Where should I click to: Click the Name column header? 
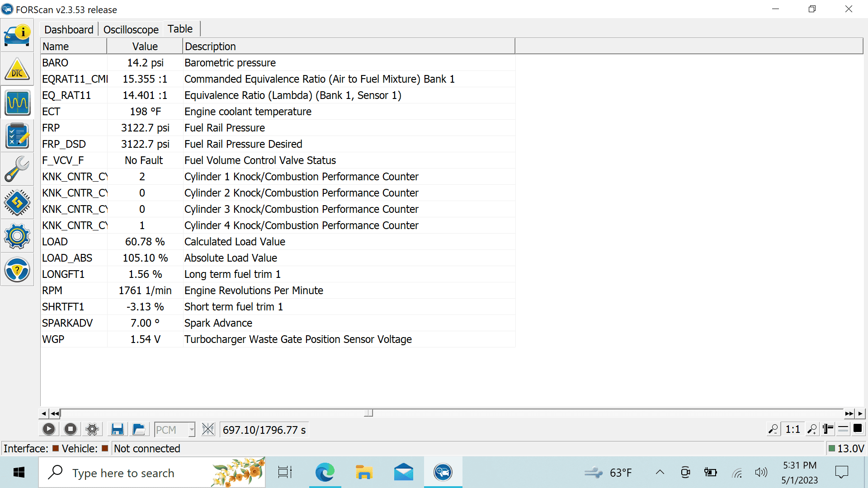tap(74, 47)
